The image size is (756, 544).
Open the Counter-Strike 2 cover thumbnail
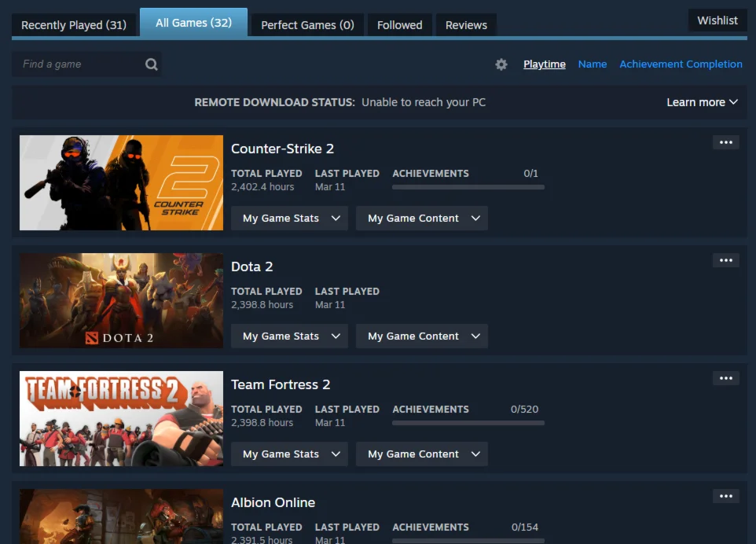pyautogui.click(x=122, y=183)
